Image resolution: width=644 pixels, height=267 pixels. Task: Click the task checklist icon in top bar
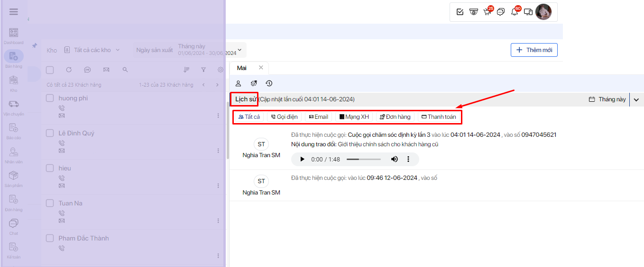pos(460,12)
